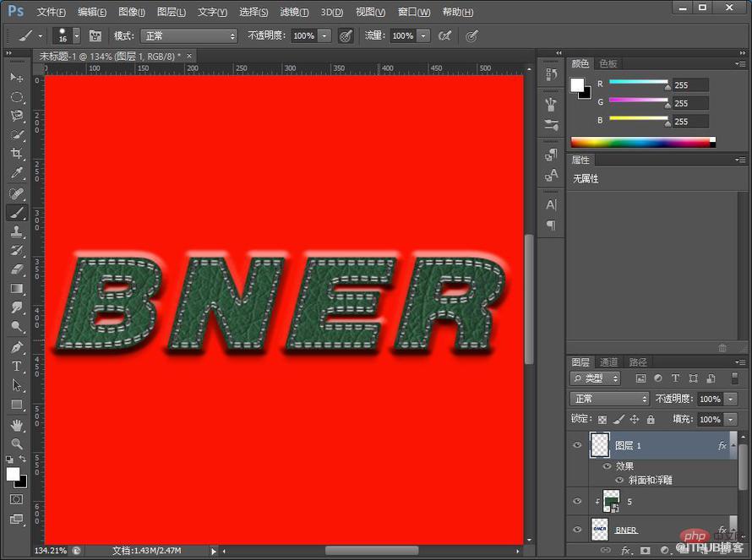Open the 滤镜 menu

click(x=294, y=12)
